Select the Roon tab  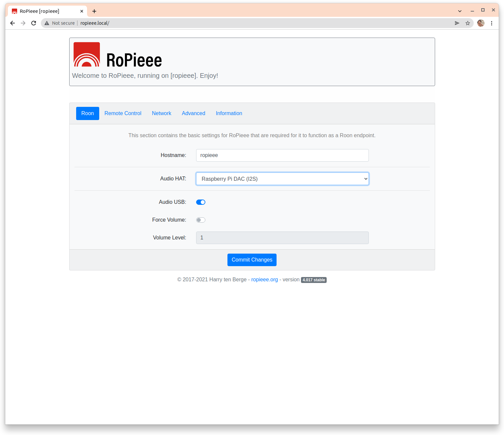point(88,113)
